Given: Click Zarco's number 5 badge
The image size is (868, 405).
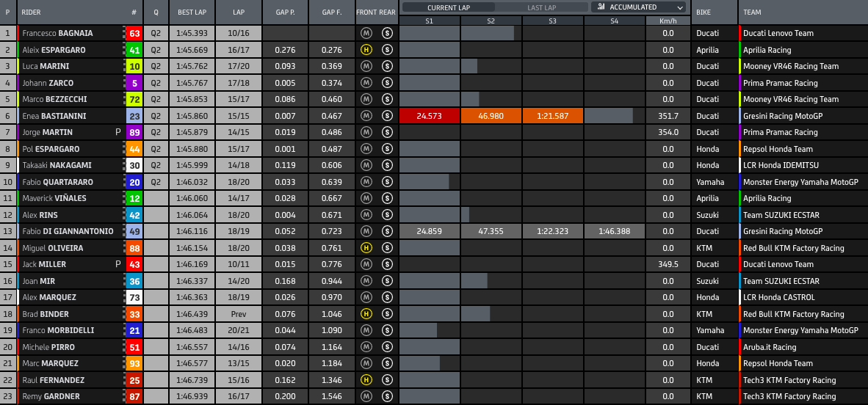Looking at the screenshot, I should coord(134,83).
